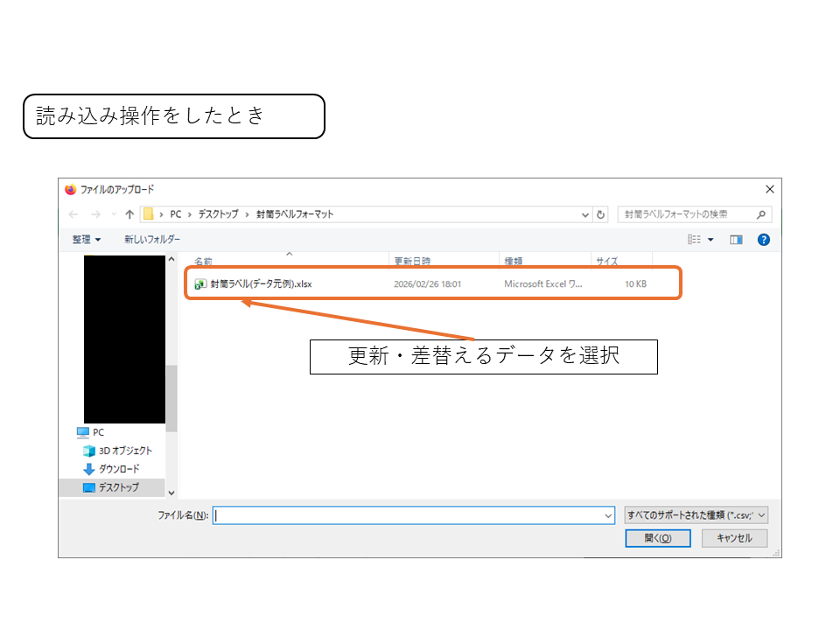Open the file type filter dropdown
This screenshot has width=840, height=630.
(696, 515)
